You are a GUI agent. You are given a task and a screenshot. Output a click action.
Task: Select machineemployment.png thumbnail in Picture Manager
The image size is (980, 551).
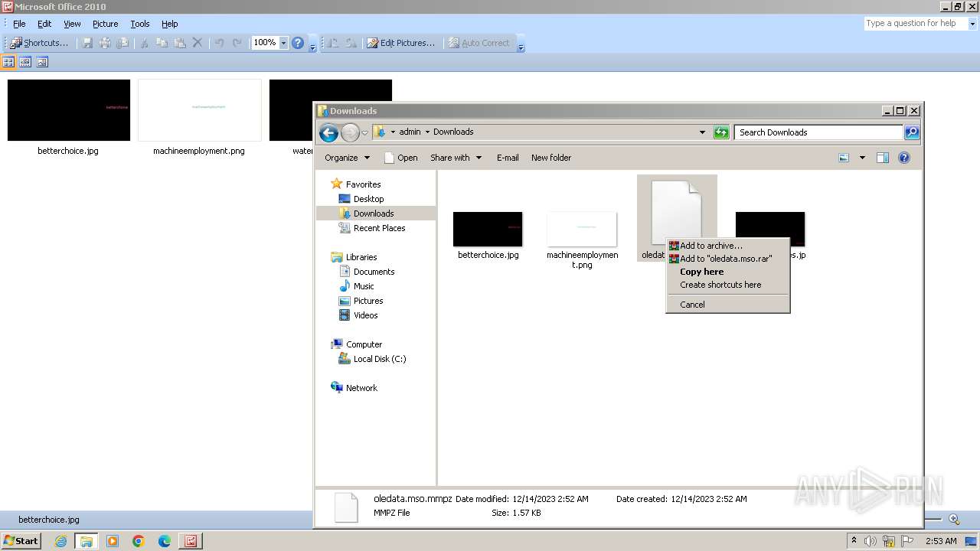click(x=199, y=110)
